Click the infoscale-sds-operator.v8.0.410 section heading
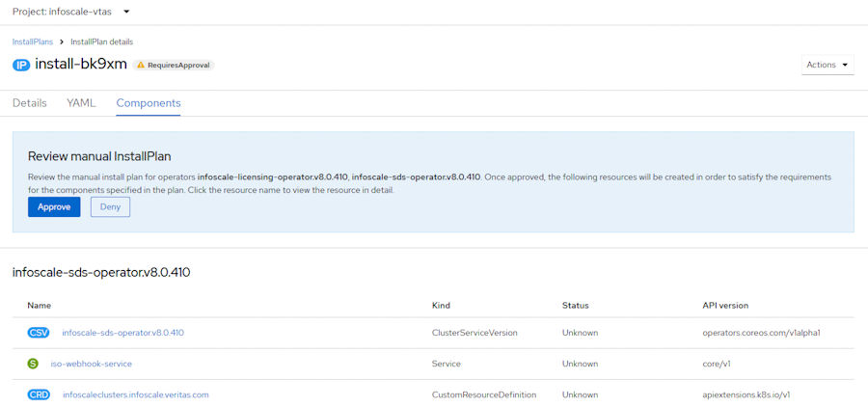This screenshot has width=868, height=407. 101,273
